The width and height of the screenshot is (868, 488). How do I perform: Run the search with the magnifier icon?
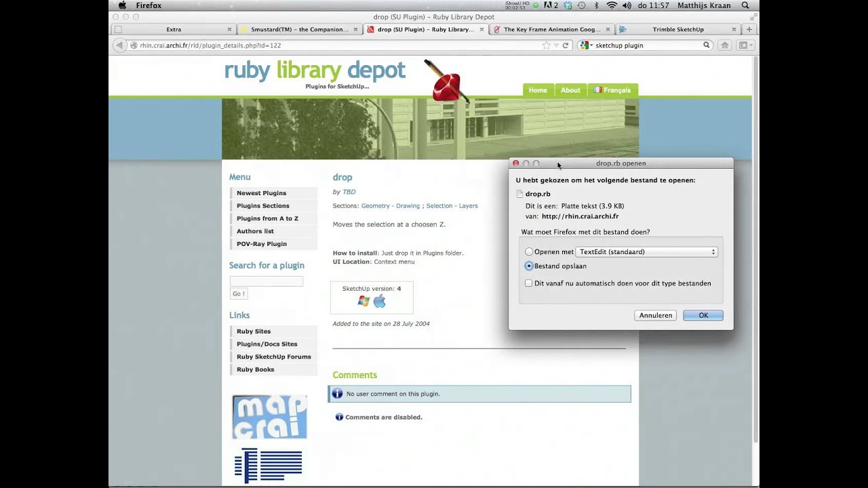(706, 45)
